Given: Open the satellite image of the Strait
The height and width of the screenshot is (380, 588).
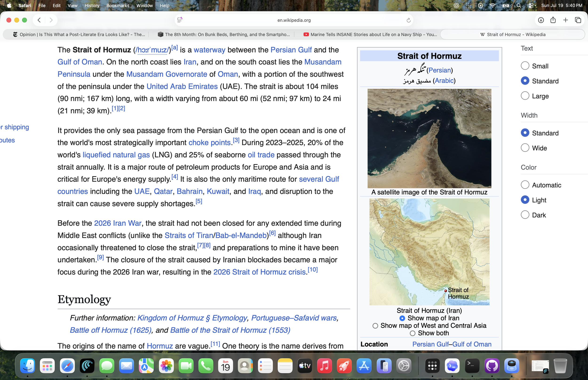Looking at the screenshot, I should click(429, 139).
